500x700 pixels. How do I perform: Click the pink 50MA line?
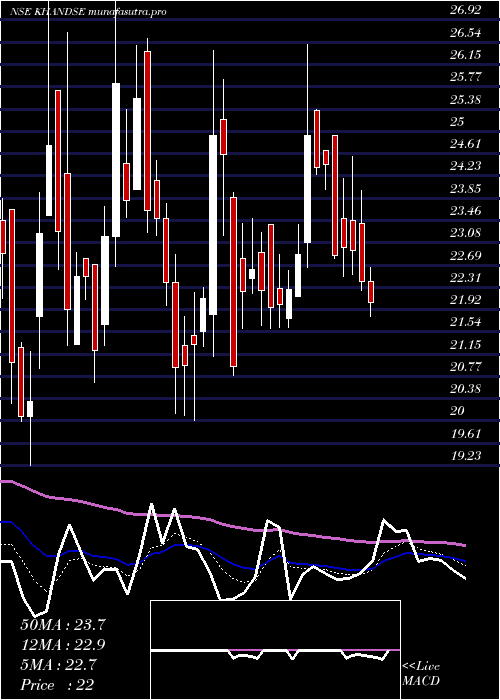pos(232,525)
